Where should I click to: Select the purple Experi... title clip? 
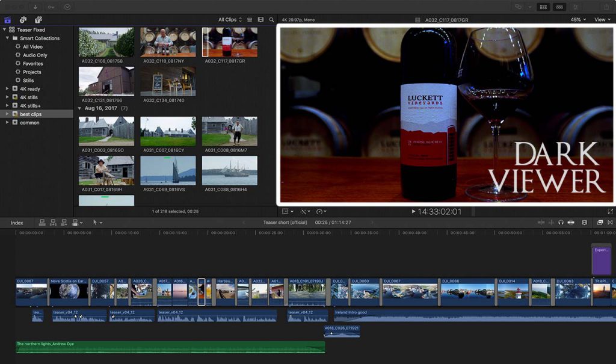601,260
